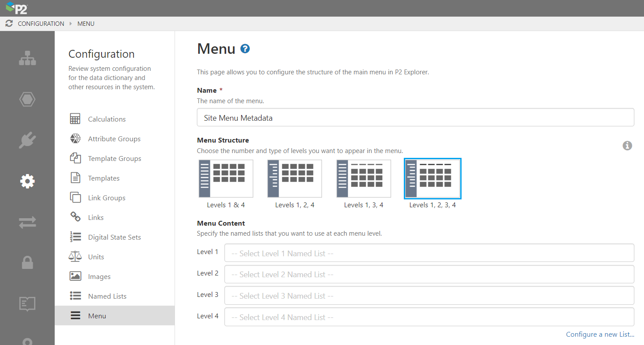Open the Level 1 Named List dropdown

[429, 253]
